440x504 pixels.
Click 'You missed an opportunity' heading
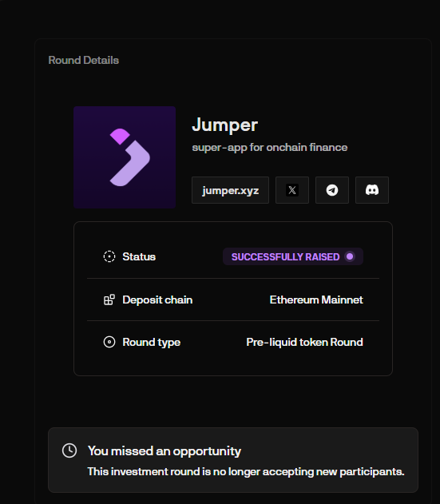point(165,451)
